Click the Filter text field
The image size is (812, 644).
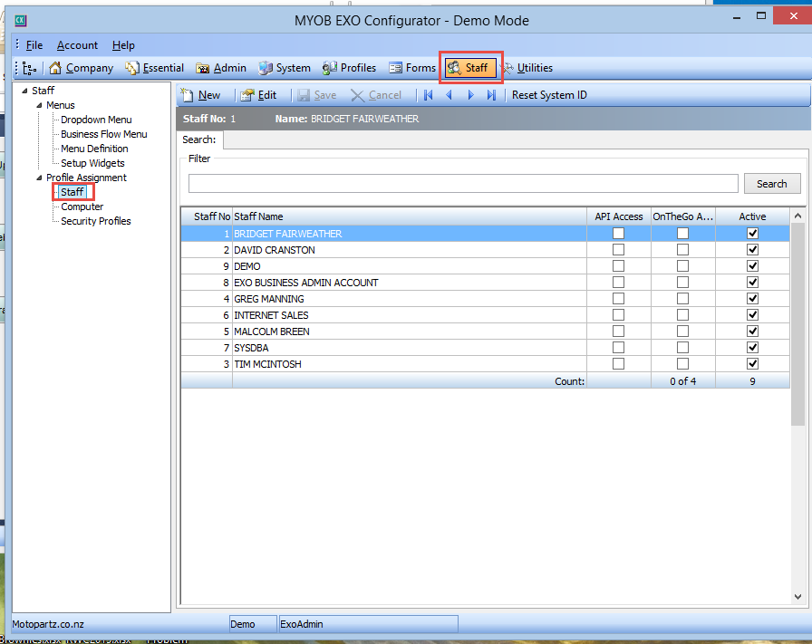click(463, 184)
